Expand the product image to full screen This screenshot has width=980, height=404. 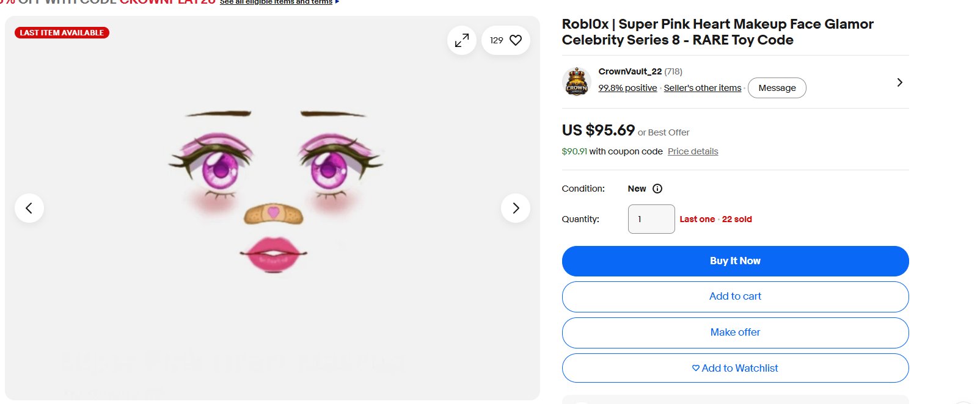click(462, 40)
